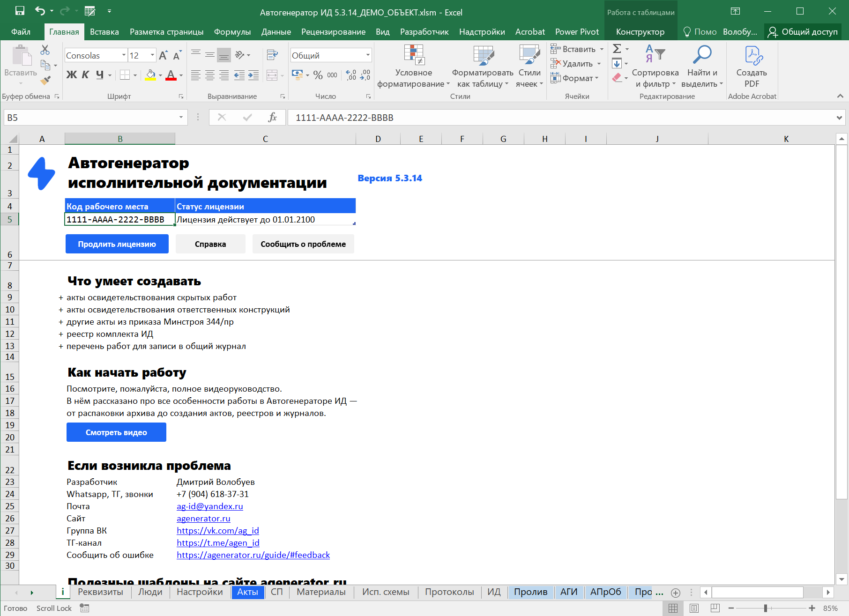Enable wrap text in cell

point(272,55)
